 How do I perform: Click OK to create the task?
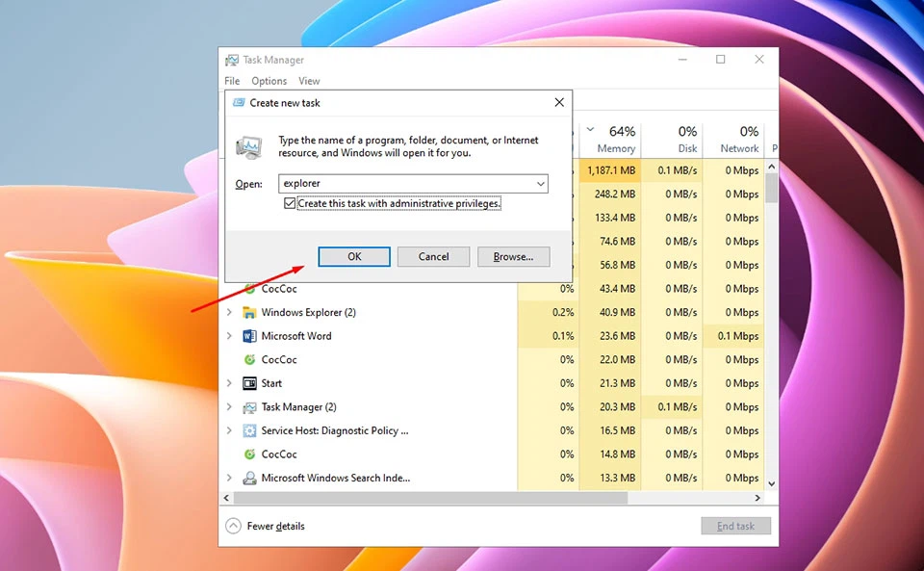[x=354, y=256]
